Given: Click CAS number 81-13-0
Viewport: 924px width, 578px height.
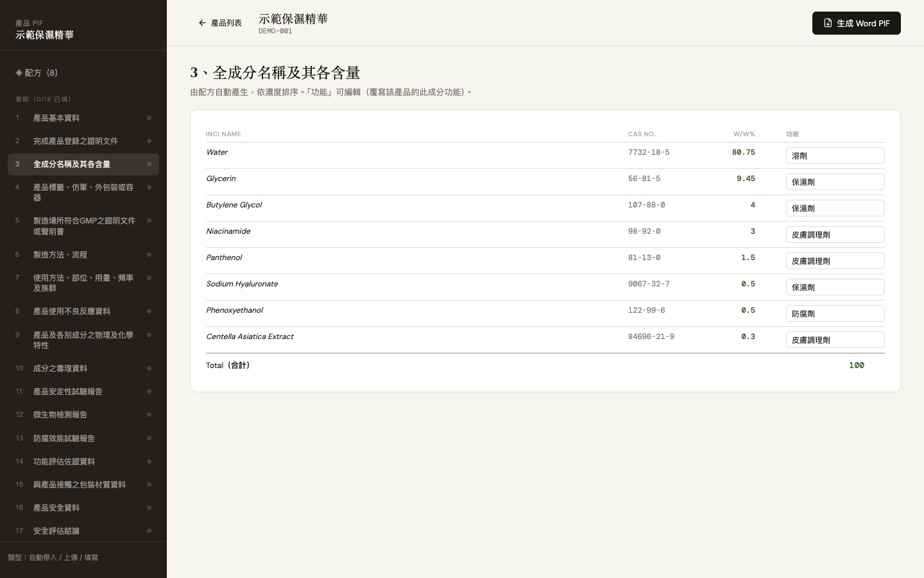Looking at the screenshot, I should point(644,258).
